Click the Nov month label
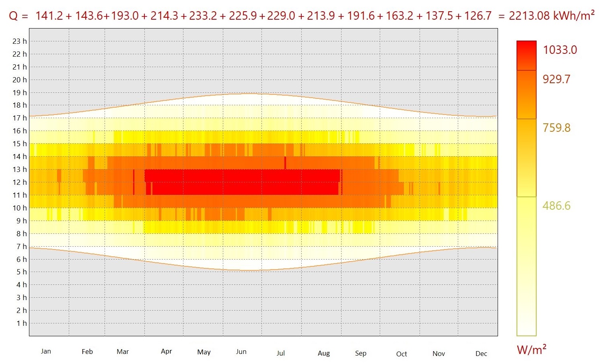 pos(439,354)
